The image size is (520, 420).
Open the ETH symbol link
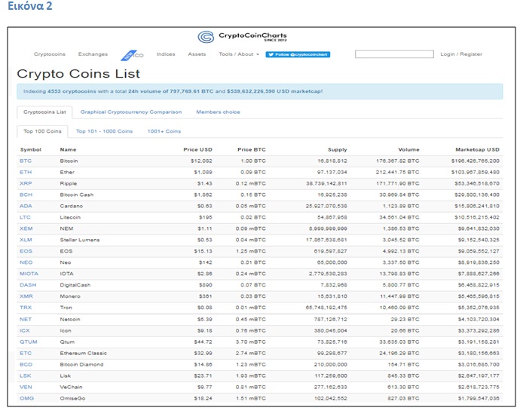(26, 172)
